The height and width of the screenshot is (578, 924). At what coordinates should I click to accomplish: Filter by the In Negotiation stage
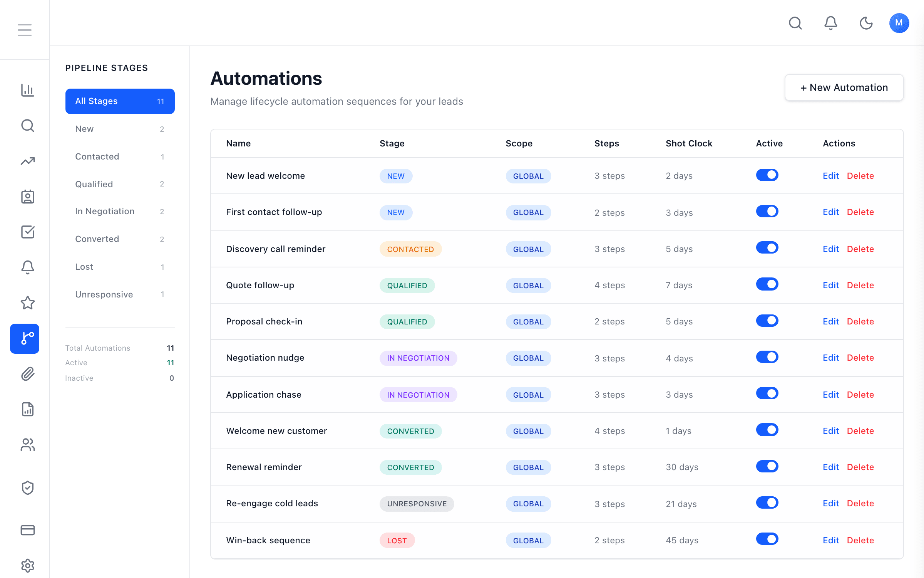120,211
